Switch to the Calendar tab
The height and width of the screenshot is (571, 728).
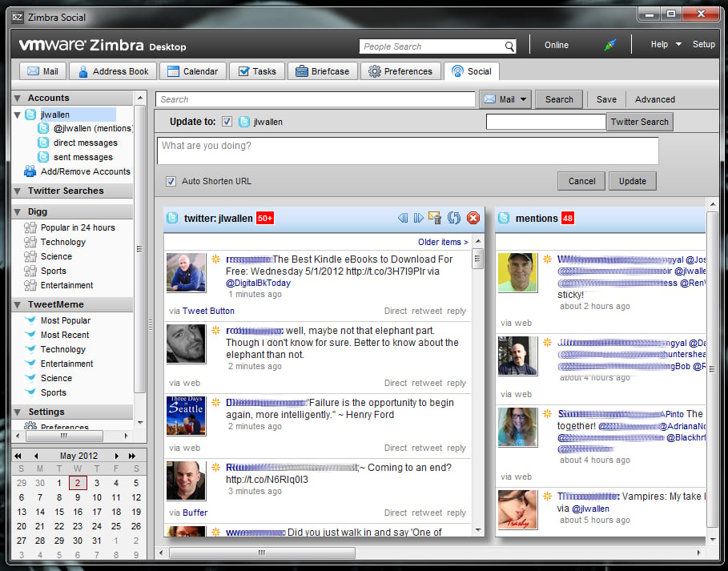tap(193, 71)
